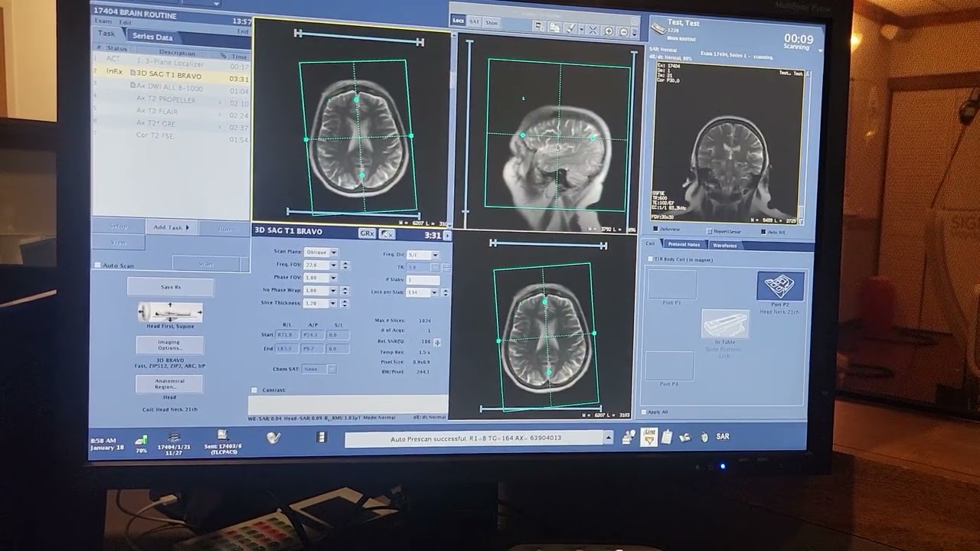Open Imaging Options button
This screenshot has width=980, height=551.
point(170,345)
